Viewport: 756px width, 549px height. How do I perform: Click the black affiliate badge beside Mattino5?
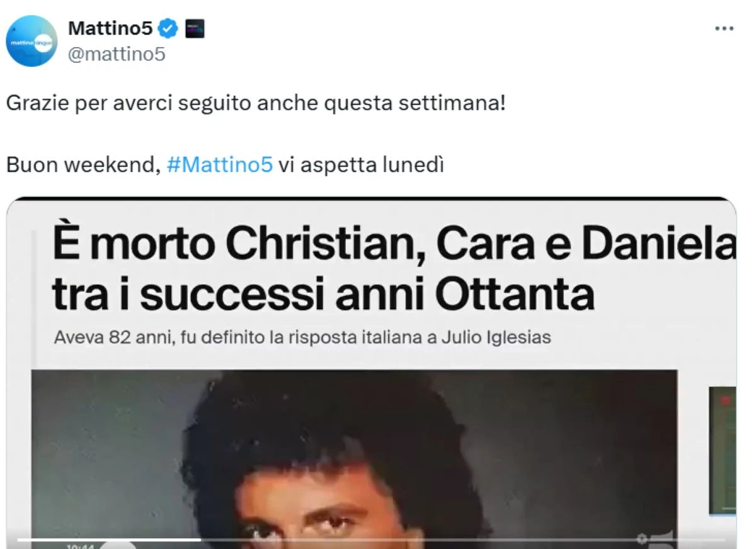click(195, 29)
